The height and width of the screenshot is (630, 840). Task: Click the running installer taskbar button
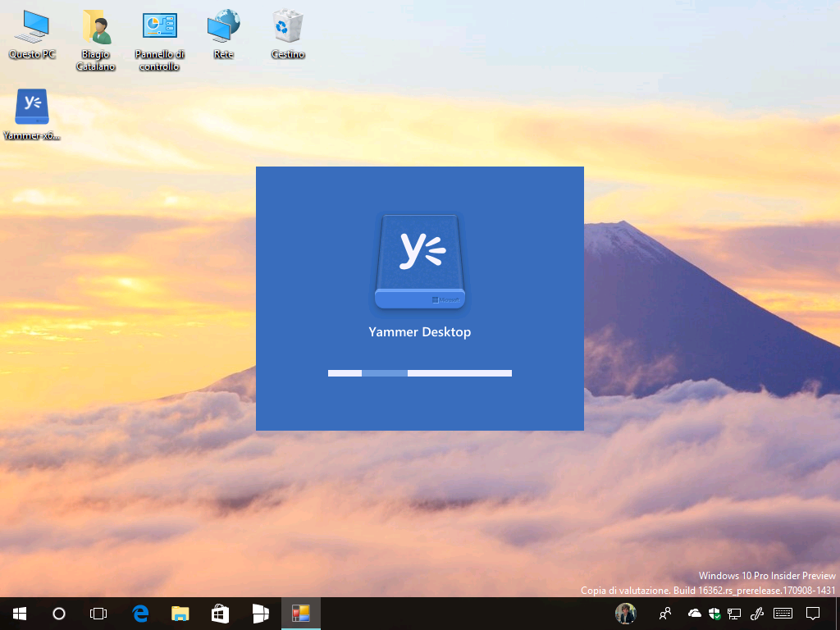(x=300, y=614)
